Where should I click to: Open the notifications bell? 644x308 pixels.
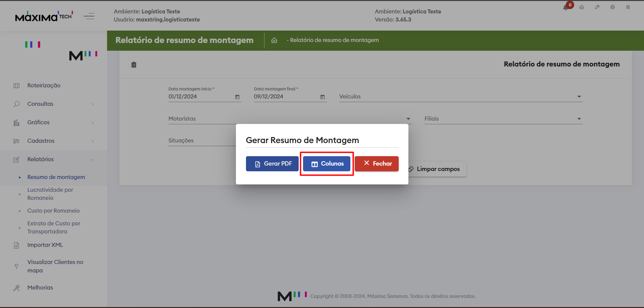pyautogui.click(x=566, y=7)
